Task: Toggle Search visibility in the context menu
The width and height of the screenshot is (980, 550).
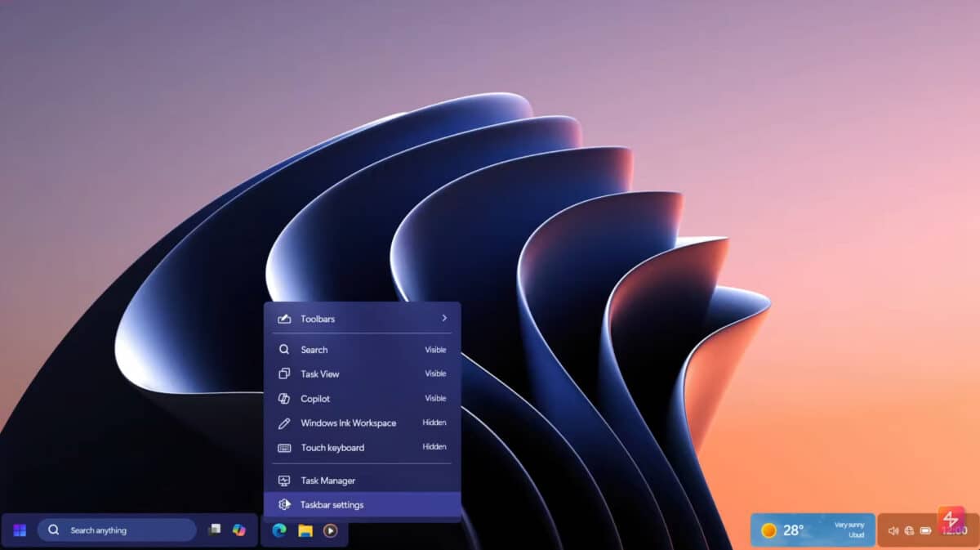Action: (x=362, y=349)
